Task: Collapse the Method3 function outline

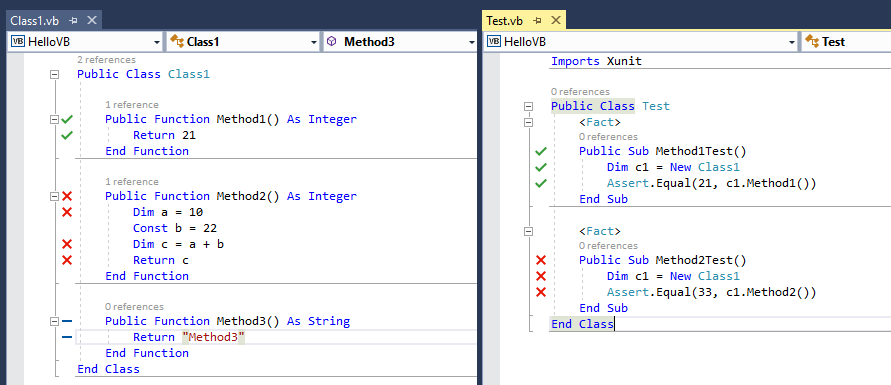Action: pos(55,321)
